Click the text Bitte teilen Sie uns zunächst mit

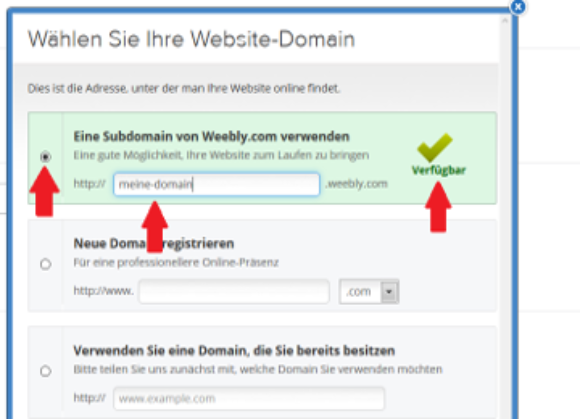click(x=154, y=369)
